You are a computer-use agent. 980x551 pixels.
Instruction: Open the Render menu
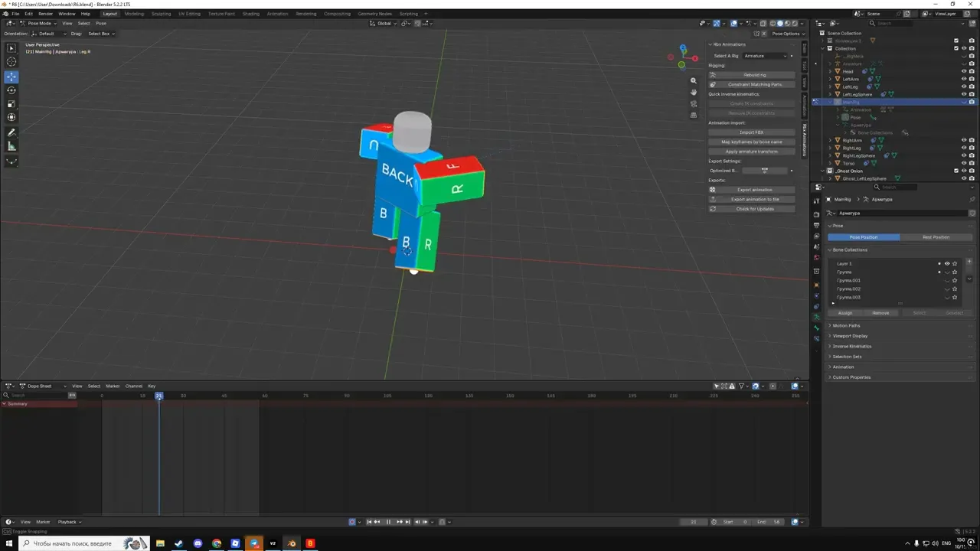pyautogui.click(x=46, y=14)
